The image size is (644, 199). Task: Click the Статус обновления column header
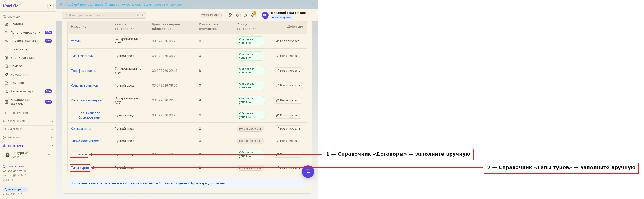coord(246,27)
